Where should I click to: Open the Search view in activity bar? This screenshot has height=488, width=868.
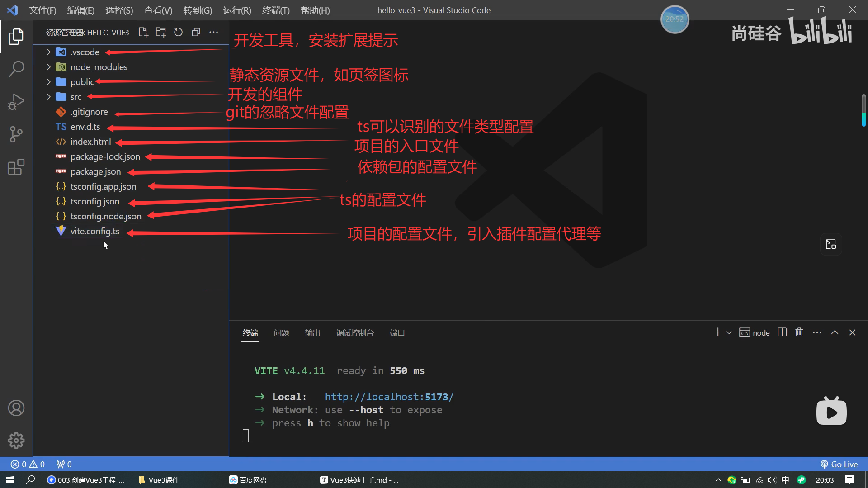pos(16,69)
